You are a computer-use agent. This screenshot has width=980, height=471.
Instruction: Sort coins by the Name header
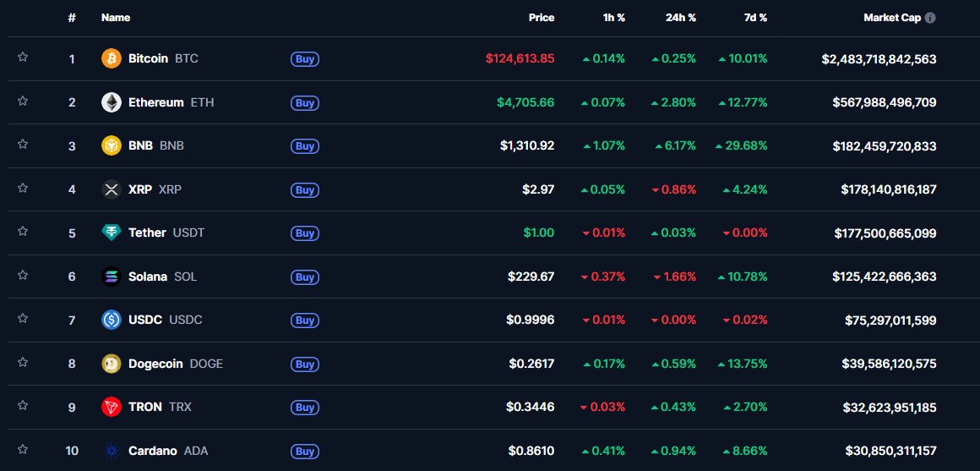point(116,18)
